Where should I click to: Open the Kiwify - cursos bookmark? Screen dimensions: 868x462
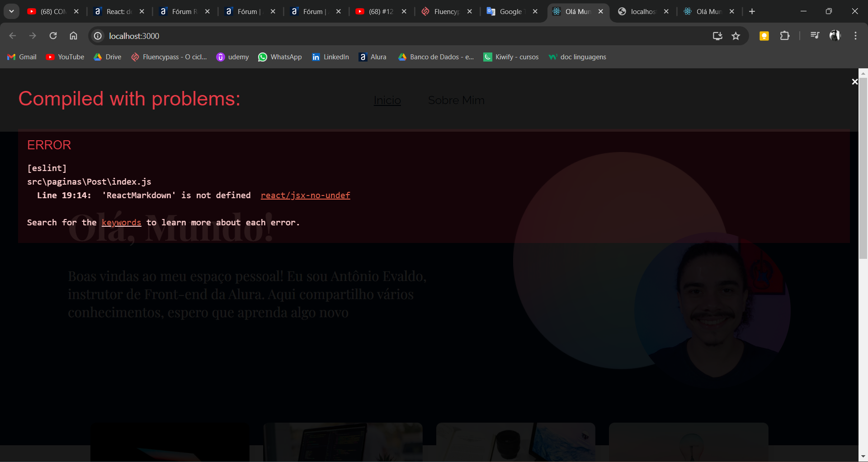[511, 57]
